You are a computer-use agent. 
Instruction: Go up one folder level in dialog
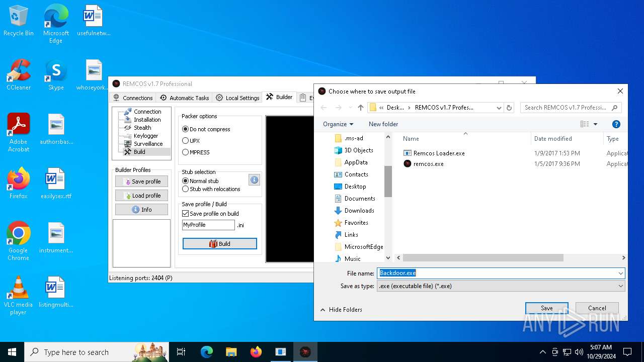[x=360, y=108]
